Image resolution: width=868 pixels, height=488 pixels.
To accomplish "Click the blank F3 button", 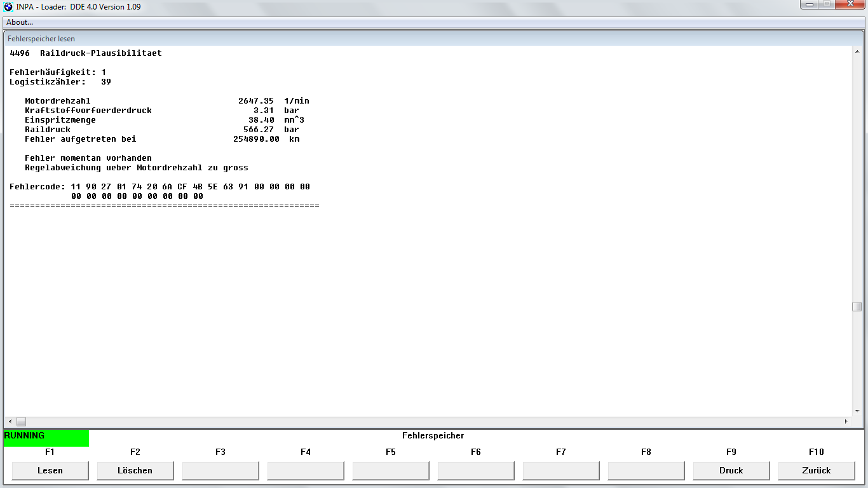I will click(220, 470).
